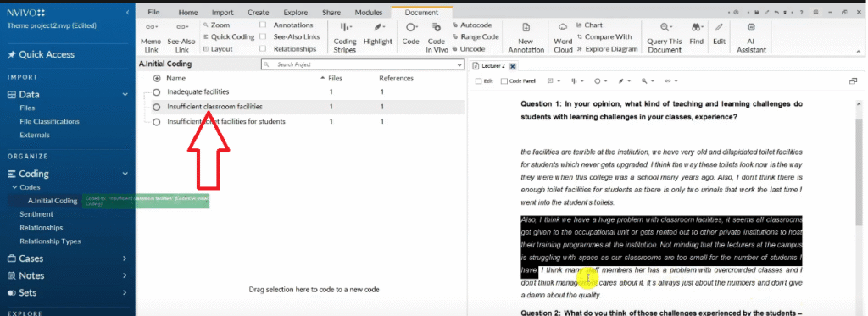Undock the document view with the window icon

[x=853, y=80]
